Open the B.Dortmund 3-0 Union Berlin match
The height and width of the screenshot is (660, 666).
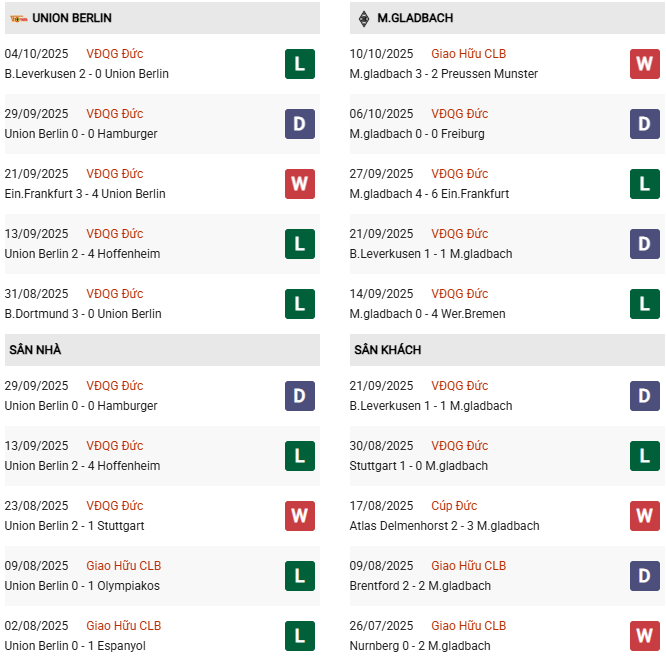coord(83,314)
